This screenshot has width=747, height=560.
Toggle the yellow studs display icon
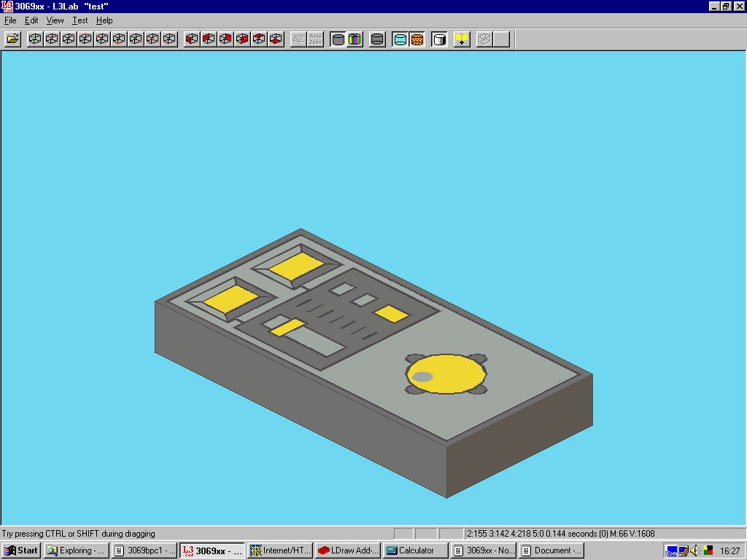tap(460, 39)
